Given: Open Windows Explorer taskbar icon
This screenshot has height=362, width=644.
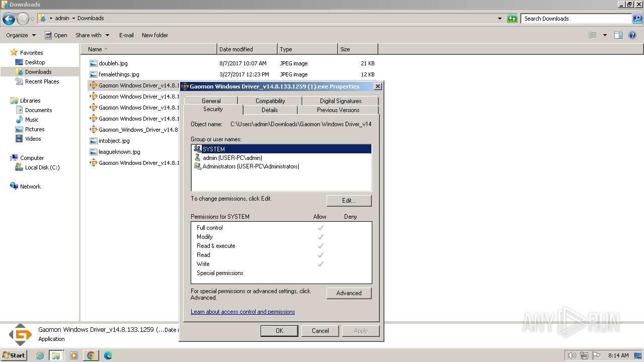Looking at the screenshot, I should coord(56,355).
